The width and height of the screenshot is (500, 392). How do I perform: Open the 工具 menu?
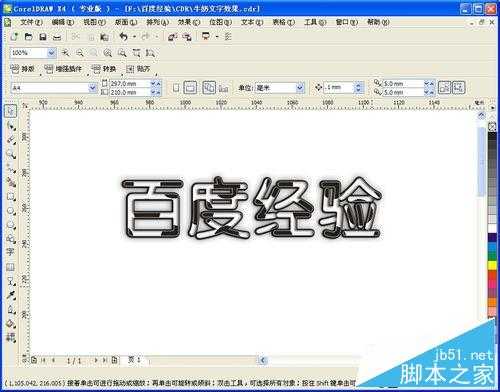click(315, 22)
